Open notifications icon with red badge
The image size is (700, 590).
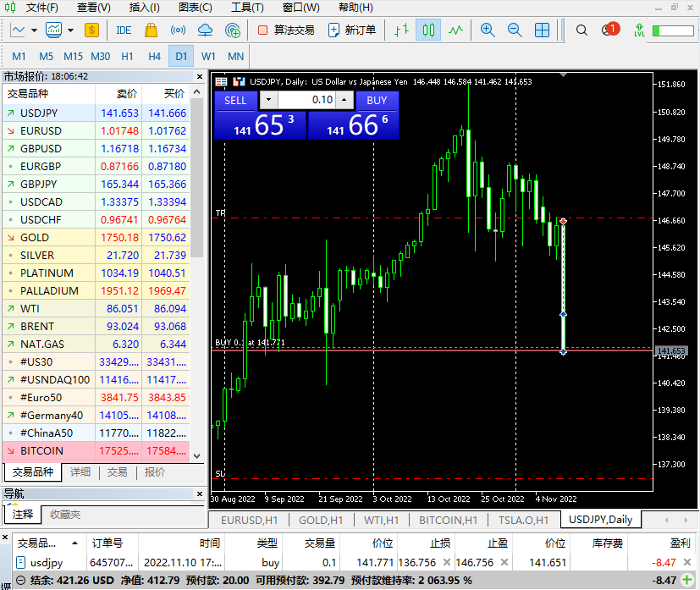pos(609,30)
